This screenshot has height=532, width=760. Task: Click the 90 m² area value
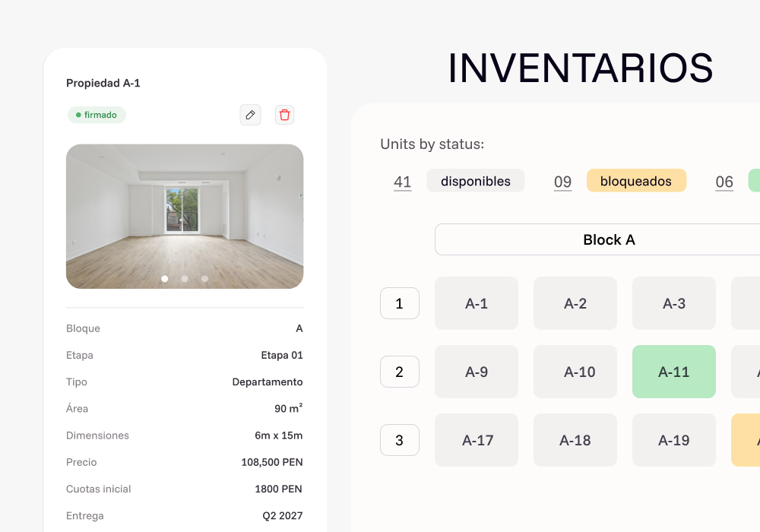pyautogui.click(x=288, y=408)
